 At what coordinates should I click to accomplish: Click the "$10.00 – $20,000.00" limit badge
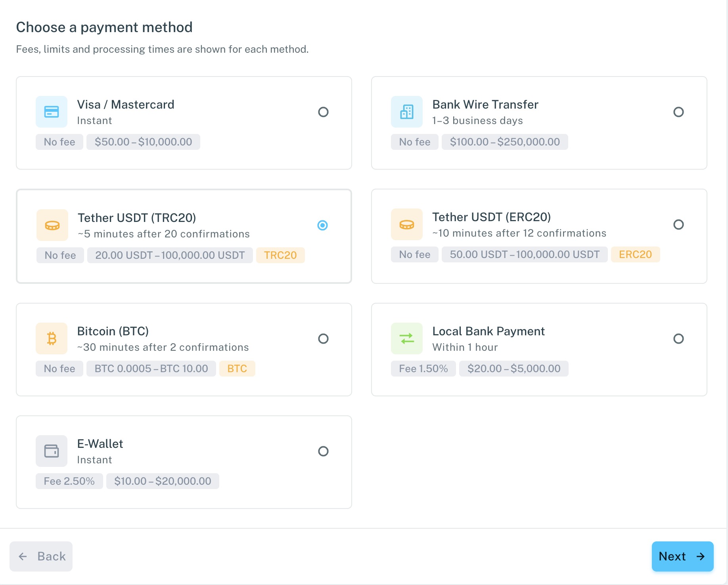tap(163, 481)
